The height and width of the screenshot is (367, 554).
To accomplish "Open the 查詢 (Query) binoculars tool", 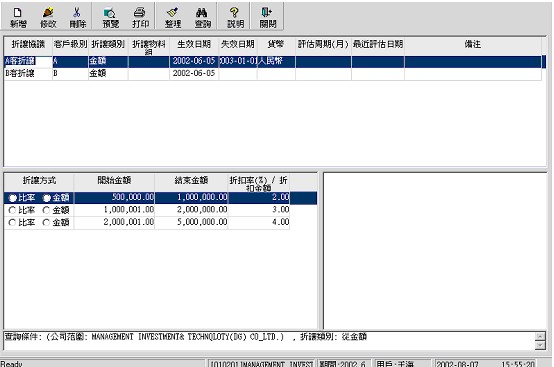I will coord(202,17).
